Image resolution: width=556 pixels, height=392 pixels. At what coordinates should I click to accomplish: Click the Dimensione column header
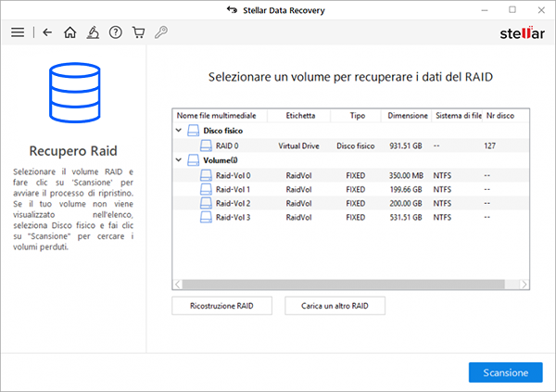pyautogui.click(x=407, y=116)
